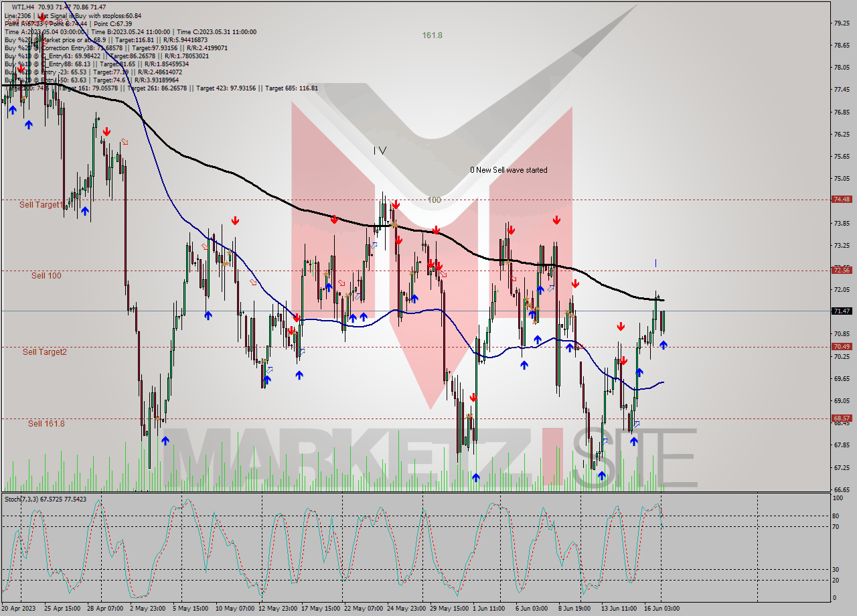Select the red 68.57 price tag

point(842,418)
